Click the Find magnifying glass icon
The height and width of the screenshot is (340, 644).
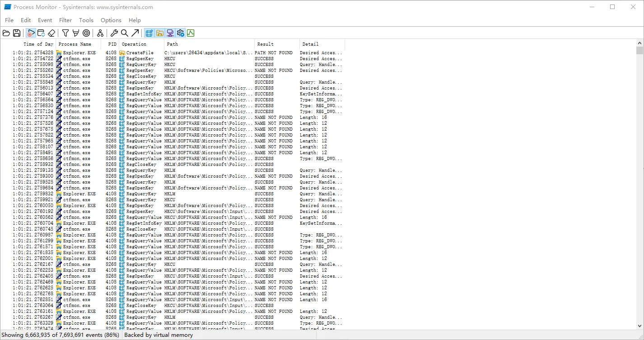click(125, 33)
